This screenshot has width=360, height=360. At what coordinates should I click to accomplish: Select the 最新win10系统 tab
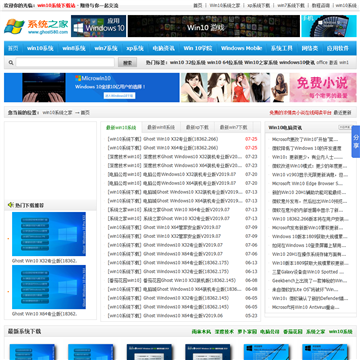point(121,127)
